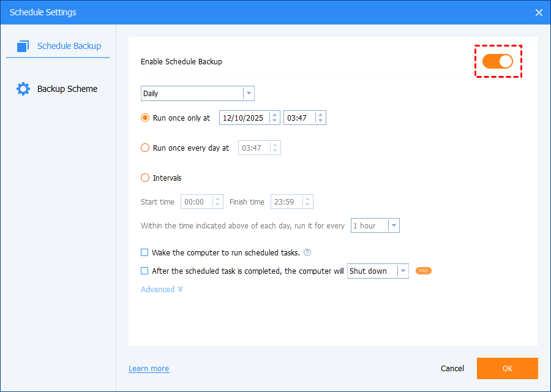Open the Daily frequency dropdown

[197, 94]
